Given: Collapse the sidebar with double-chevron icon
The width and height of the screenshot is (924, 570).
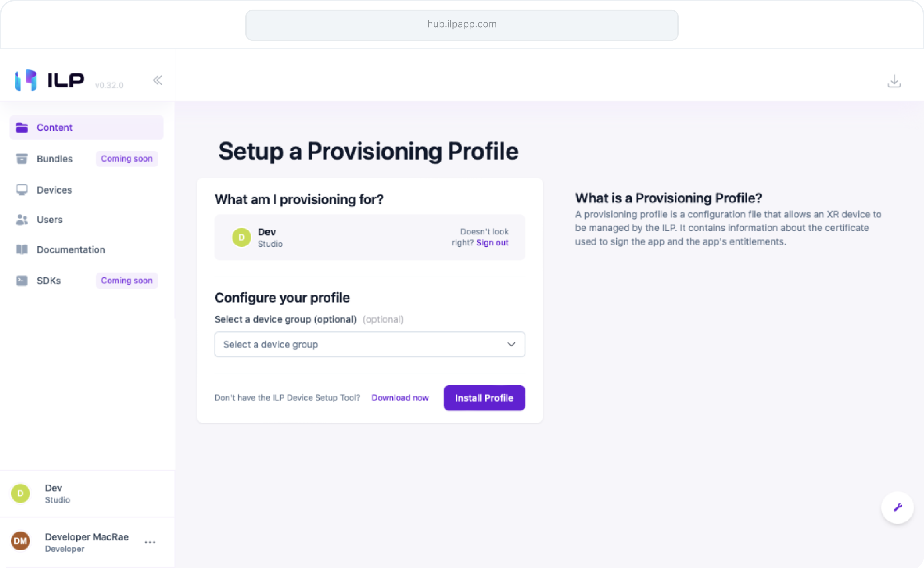Looking at the screenshot, I should tap(158, 81).
